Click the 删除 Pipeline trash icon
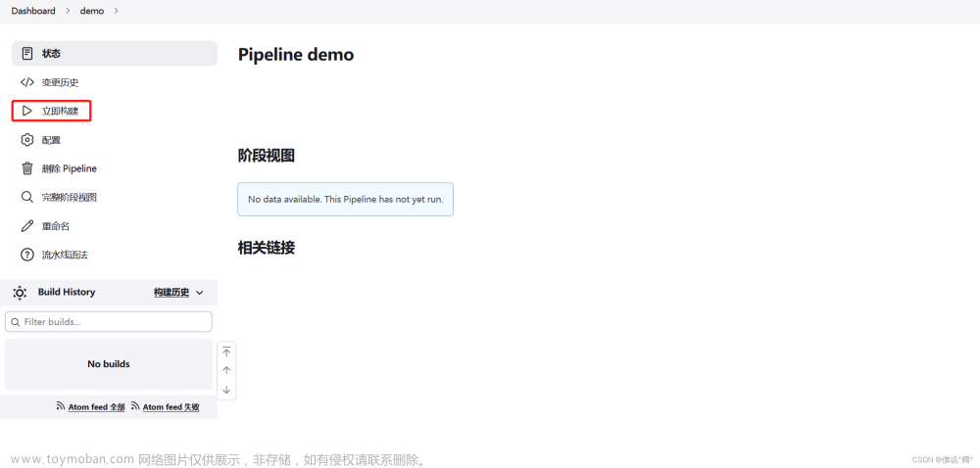Viewport: 980px width, 468px height. (26, 168)
